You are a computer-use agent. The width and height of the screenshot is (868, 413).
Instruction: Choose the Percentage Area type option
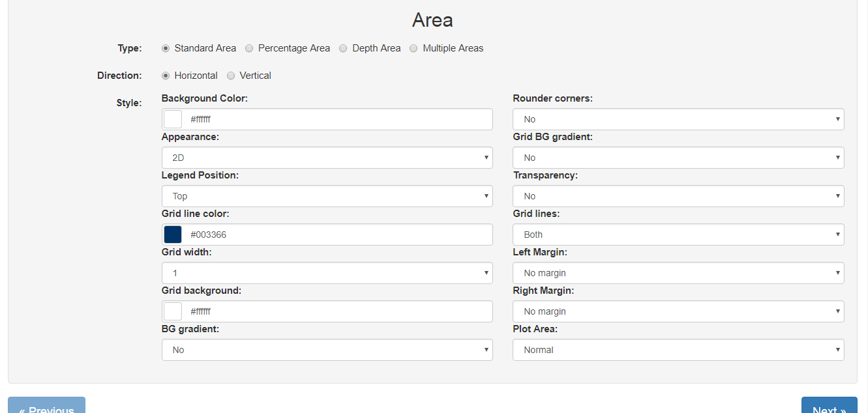(x=249, y=48)
